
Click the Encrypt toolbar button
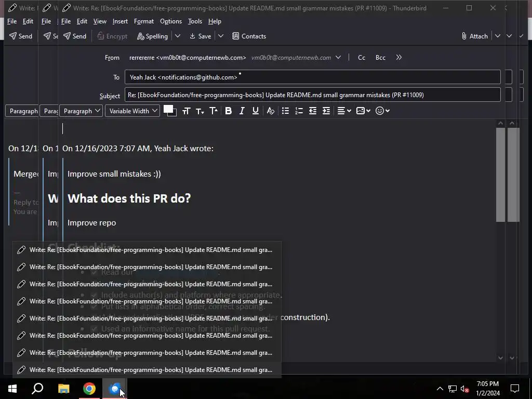point(112,36)
